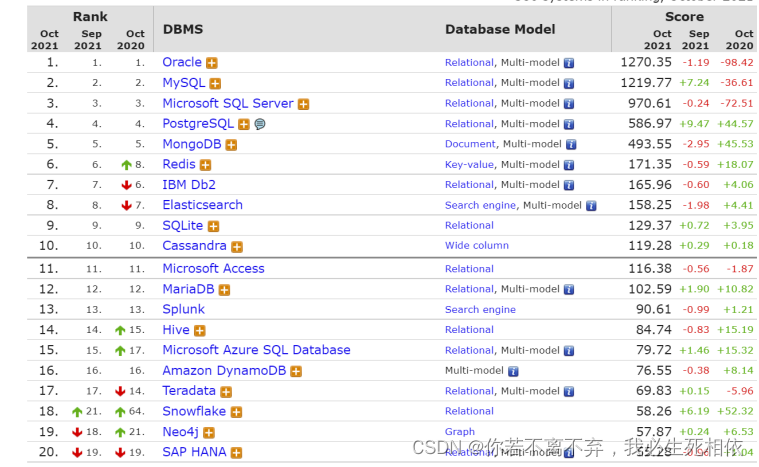The image size is (759, 467).
Task: Click the info icon in Microsoft SQL Server's row
Action: 569,104
